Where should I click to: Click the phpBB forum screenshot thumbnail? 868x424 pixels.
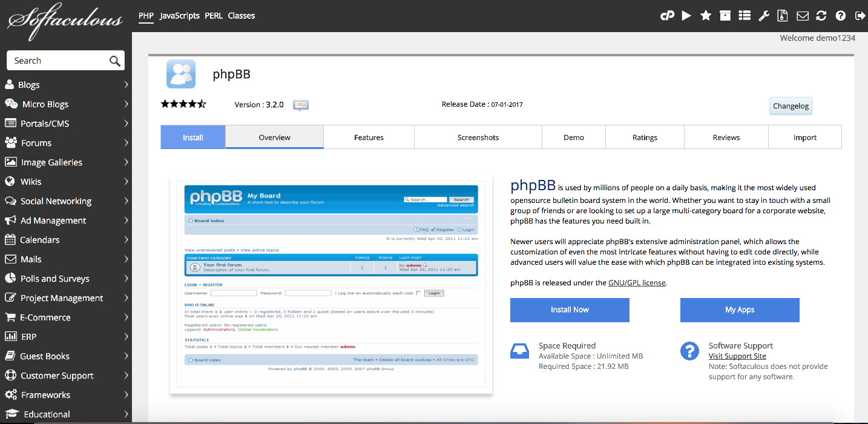click(331, 283)
